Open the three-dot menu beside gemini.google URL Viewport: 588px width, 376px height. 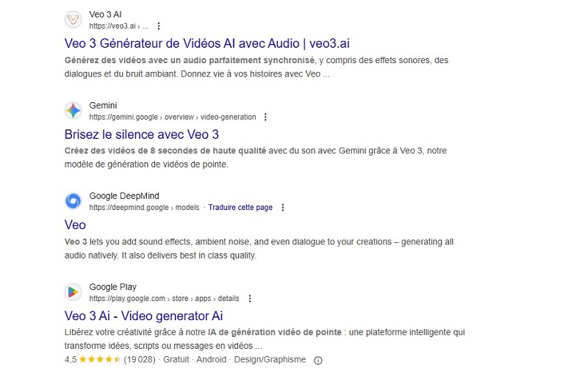click(265, 117)
